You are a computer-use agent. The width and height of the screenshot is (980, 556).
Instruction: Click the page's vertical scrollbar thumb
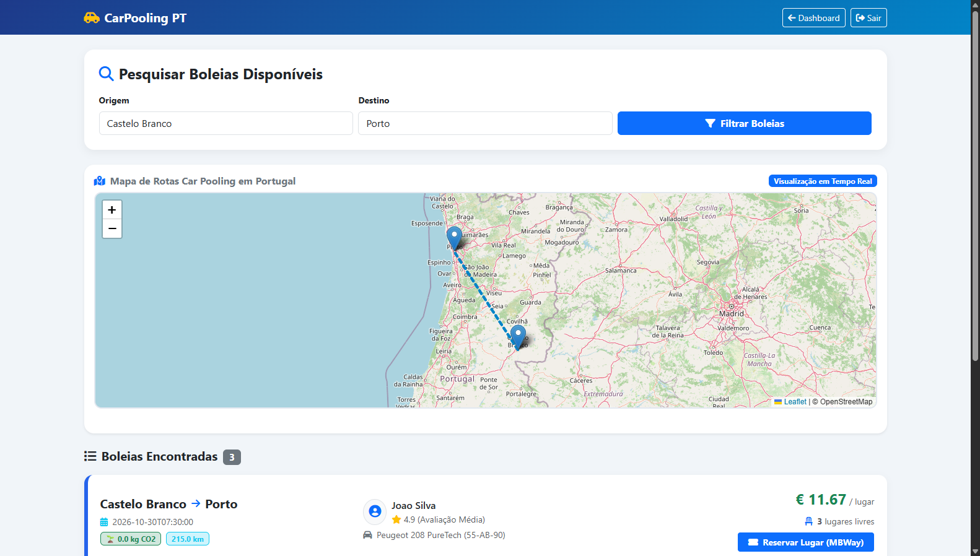pos(975,186)
